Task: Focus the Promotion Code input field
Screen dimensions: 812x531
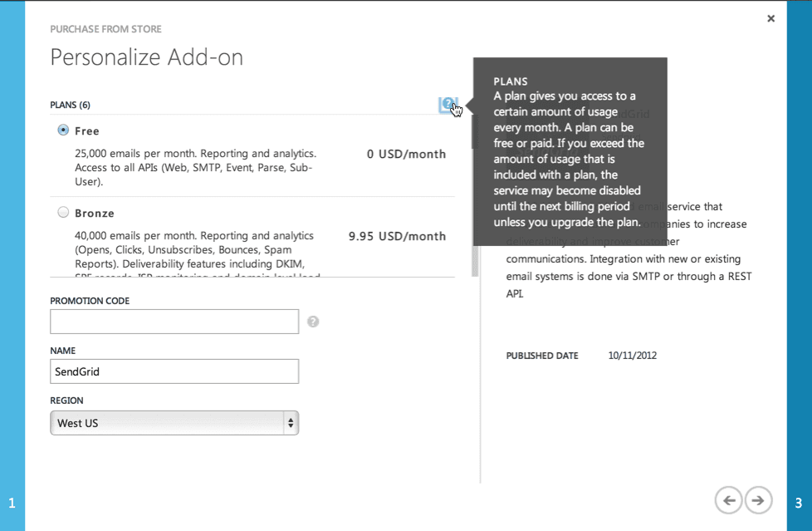Action: coord(174,322)
